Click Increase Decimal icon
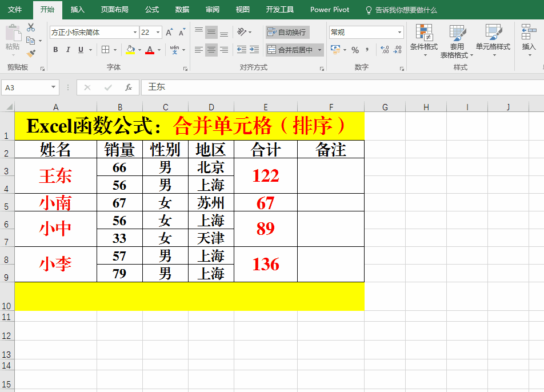Viewport: 544px width, 392px height. (385, 50)
